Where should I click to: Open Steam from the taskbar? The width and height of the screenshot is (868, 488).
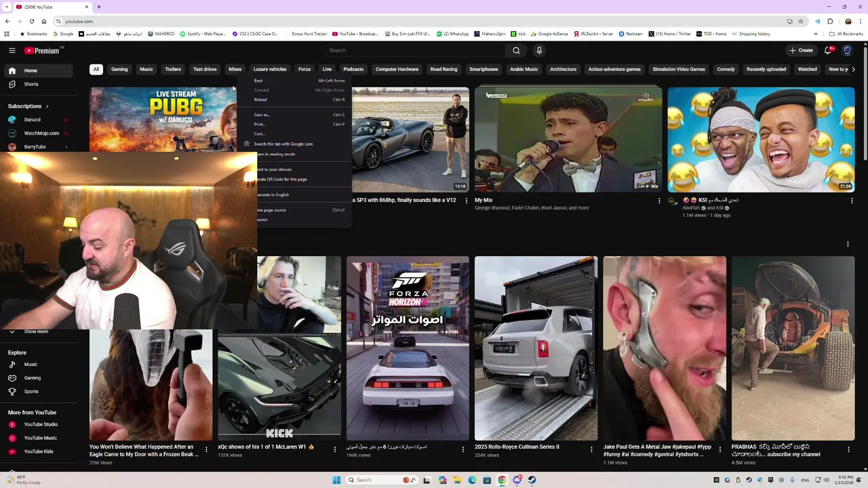(x=532, y=480)
